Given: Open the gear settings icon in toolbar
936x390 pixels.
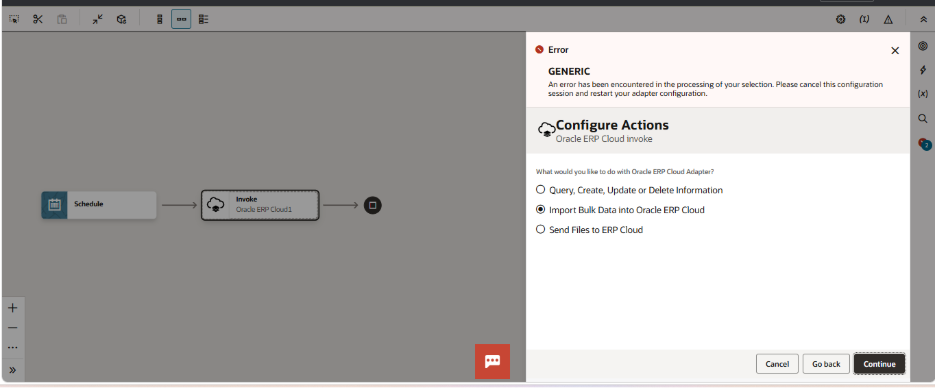Looking at the screenshot, I should pyautogui.click(x=840, y=19).
